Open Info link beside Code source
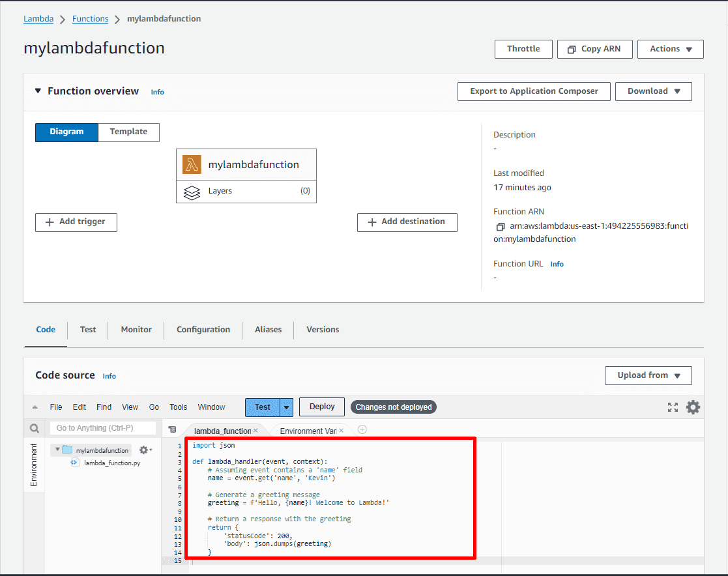The image size is (728, 576). point(109,376)
